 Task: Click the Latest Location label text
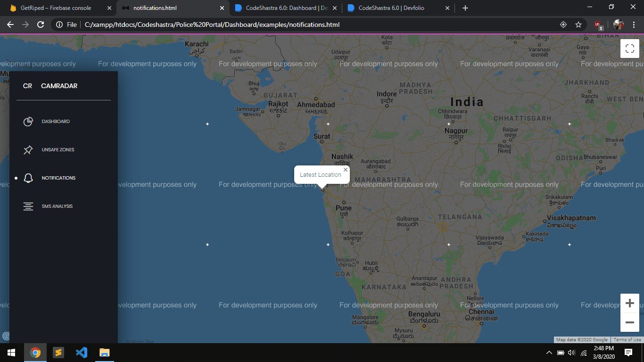[x=321, y=175]
